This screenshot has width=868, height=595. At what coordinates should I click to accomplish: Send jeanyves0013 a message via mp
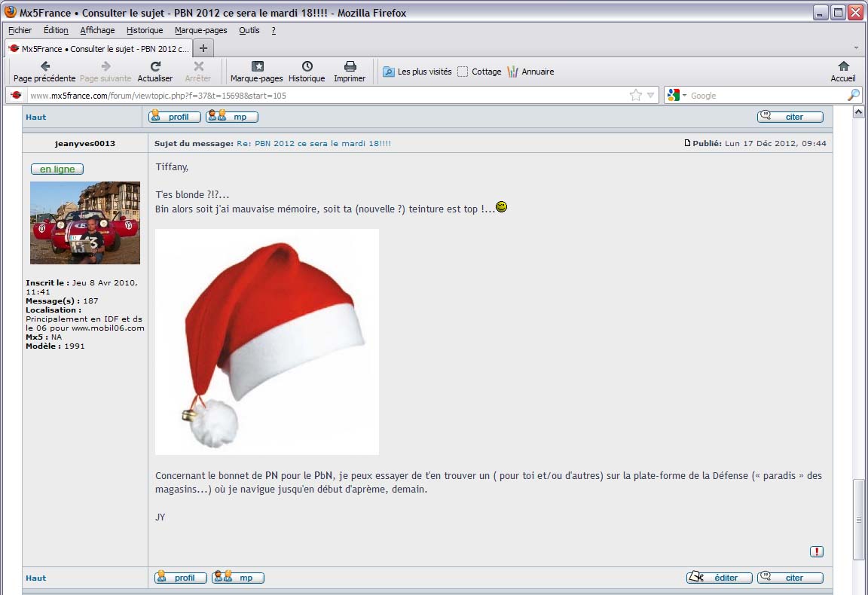pyautogui.click(x=238, y=577)
